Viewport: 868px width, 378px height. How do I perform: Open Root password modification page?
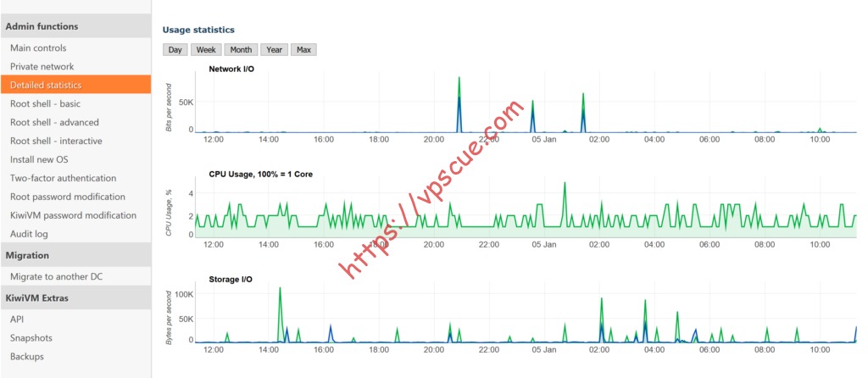75,197
